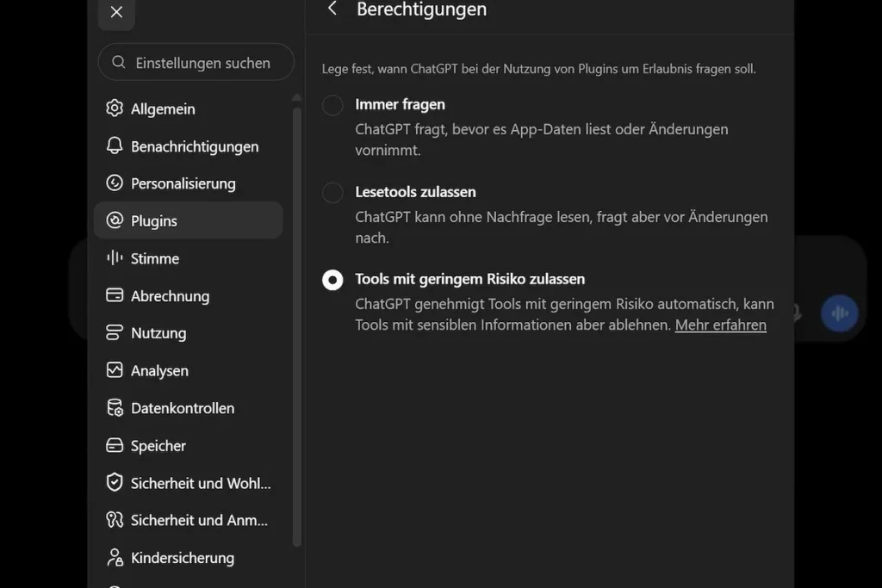Open Kindersicherung settings section
Screen dimensions: 882x588
[189, 558]
